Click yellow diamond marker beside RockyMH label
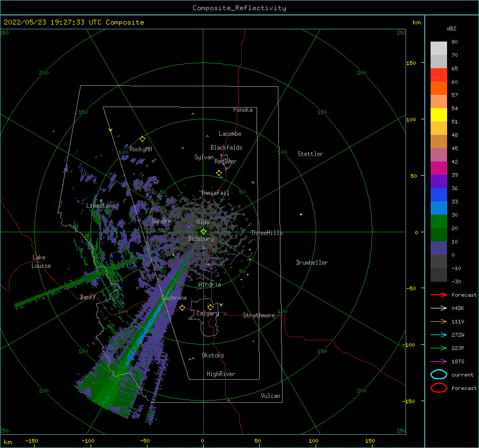Screen dimensions: 479x448 [x=142, y=139]
